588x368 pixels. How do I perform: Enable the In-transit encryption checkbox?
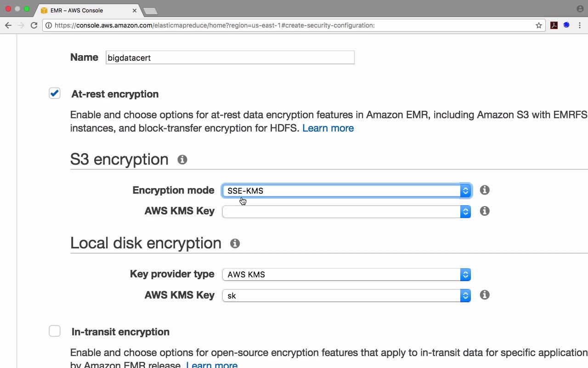click(55, 331)
